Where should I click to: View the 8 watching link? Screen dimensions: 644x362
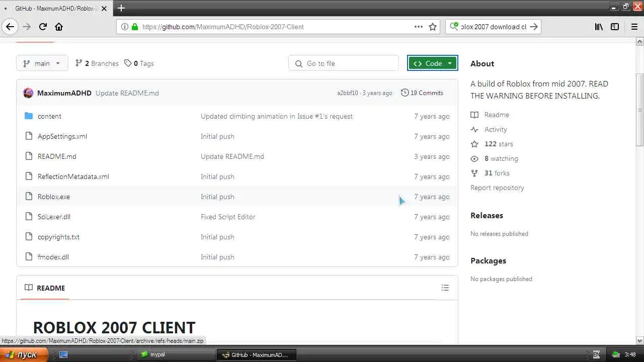point(501,158)
